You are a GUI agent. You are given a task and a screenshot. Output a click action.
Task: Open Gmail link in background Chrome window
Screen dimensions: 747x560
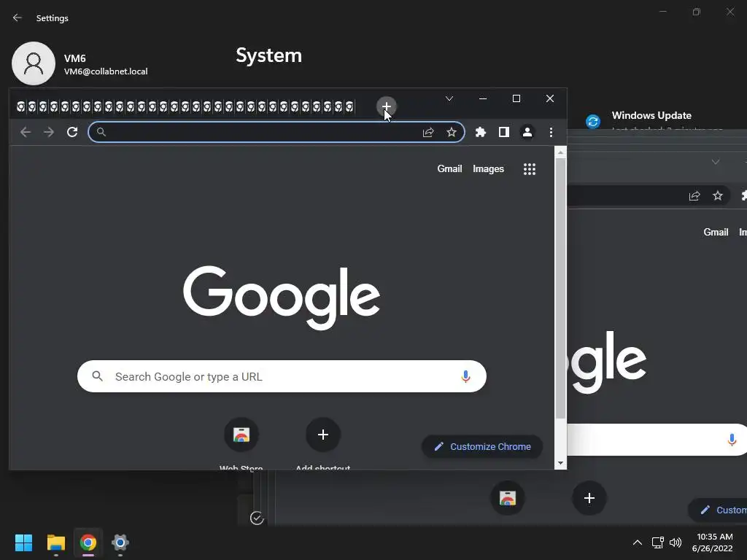point(716,232)
